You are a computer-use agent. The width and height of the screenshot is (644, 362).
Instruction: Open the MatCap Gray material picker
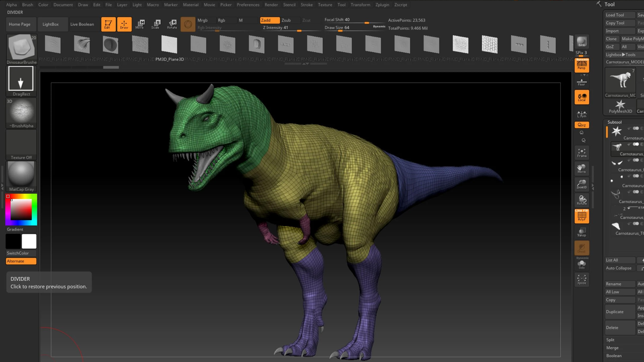pos(21,177)
